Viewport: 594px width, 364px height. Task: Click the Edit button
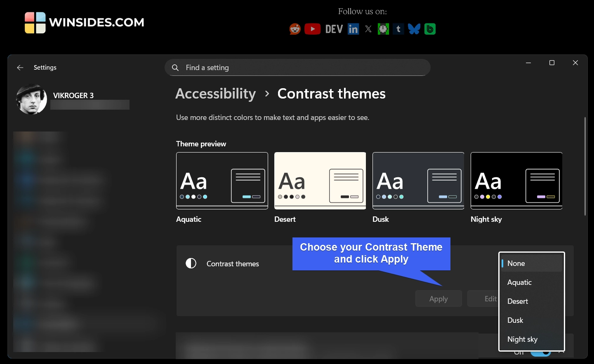[490, 298]
